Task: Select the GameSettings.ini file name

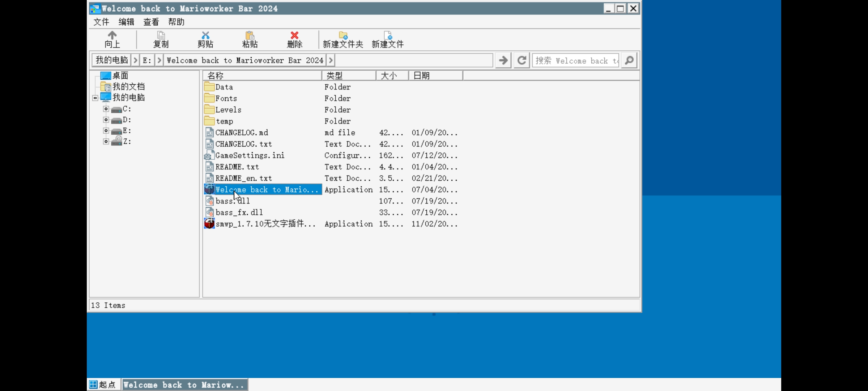Action: (250, 155)
